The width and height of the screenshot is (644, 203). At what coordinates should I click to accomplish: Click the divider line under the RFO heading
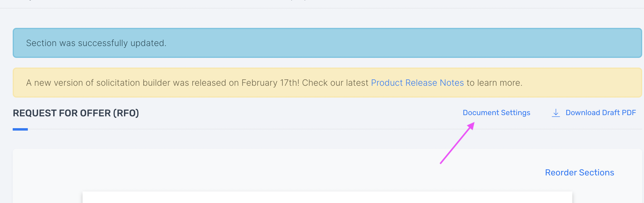(335, 129)
